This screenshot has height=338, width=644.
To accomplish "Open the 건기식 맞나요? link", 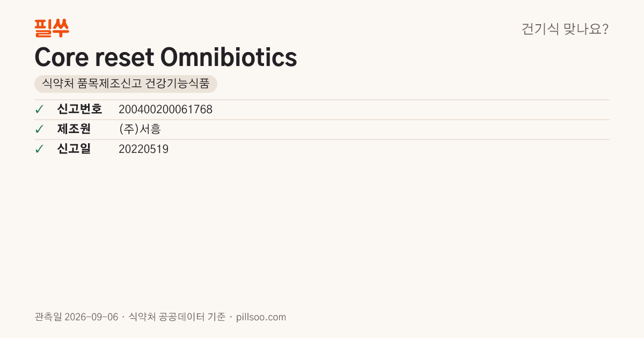I will [565, 29].
